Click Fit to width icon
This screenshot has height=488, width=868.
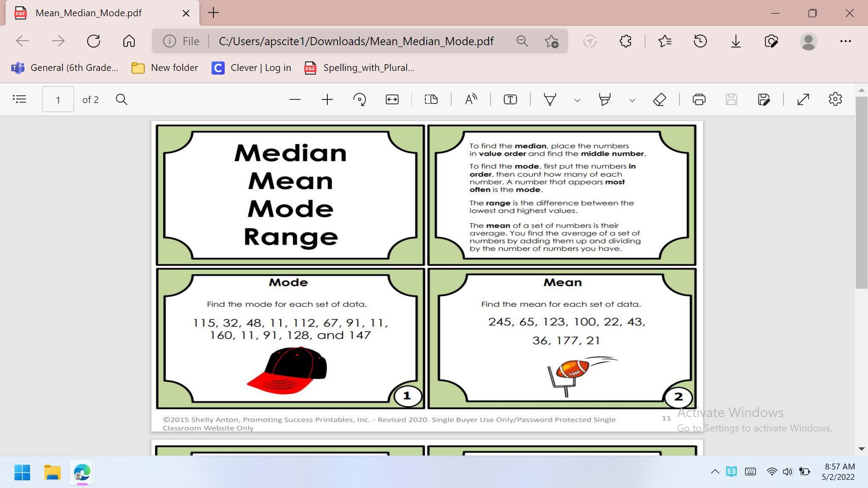392,99
